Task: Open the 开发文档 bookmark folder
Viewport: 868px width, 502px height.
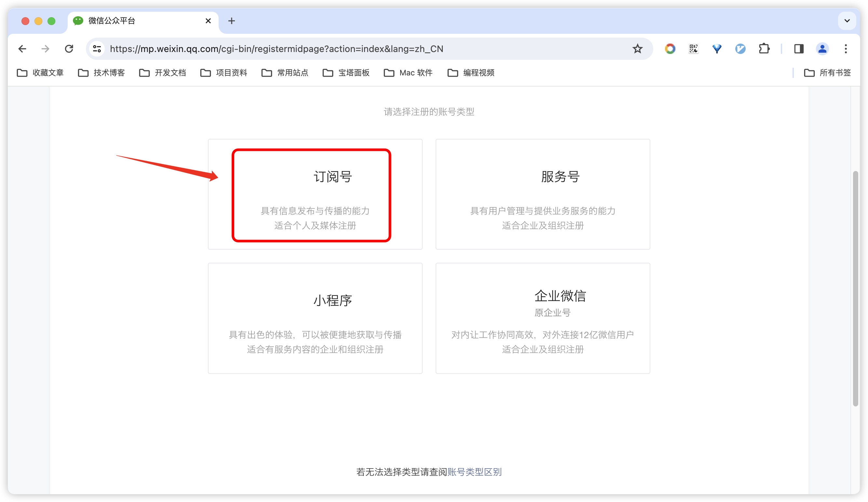Action: click(x=163, y=73)
